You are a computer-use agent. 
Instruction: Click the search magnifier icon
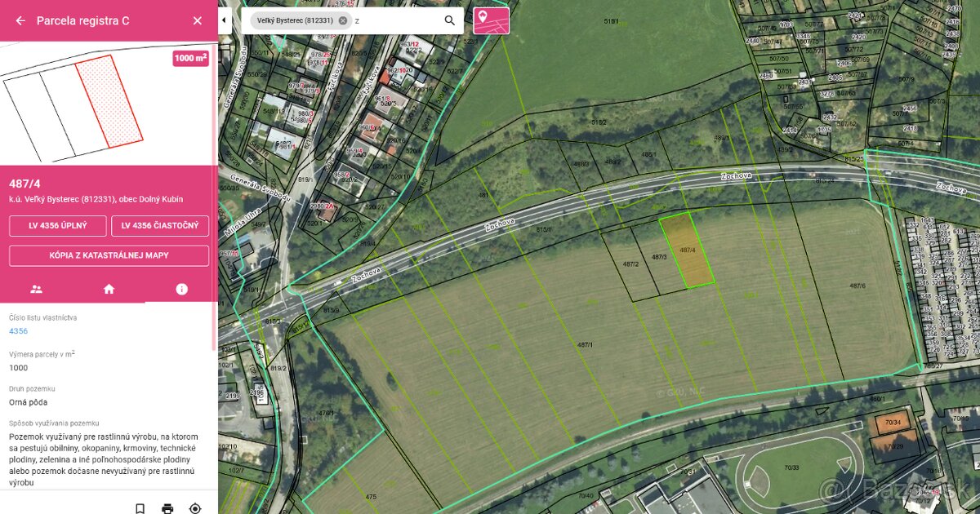pyautogui.click(x=450, y=20)
